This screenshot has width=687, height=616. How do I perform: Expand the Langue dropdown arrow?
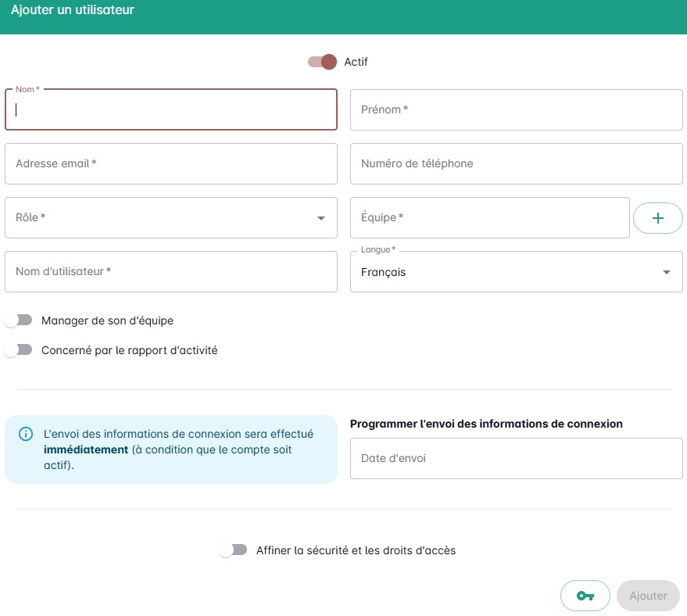coord(667,272)
